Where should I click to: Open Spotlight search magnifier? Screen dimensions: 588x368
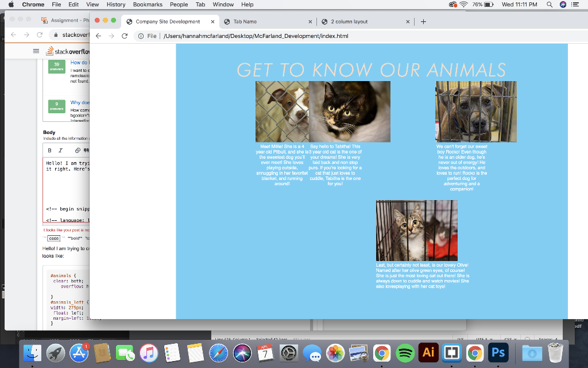(x=550, y=5)
